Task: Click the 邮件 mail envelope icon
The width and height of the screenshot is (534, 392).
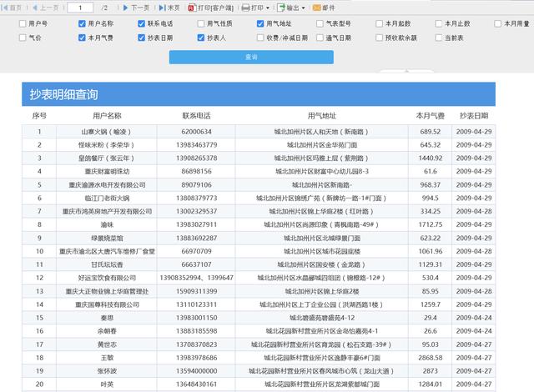Action: tap(317, 8)
